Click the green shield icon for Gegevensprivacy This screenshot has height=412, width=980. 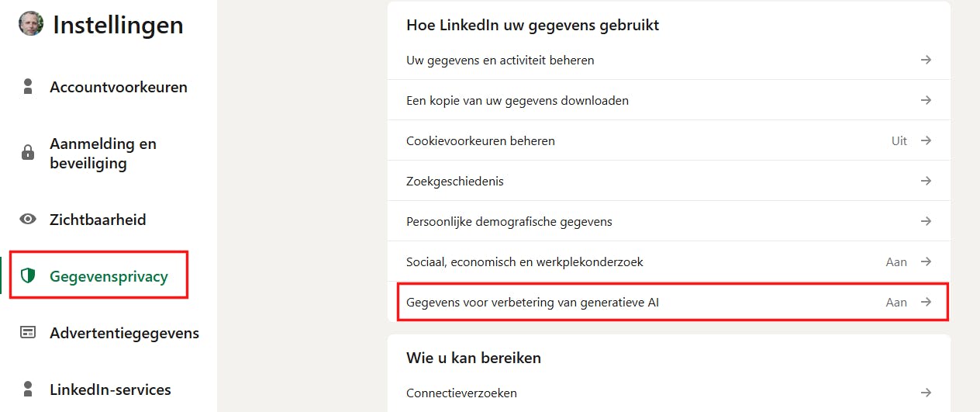point(29,276)
